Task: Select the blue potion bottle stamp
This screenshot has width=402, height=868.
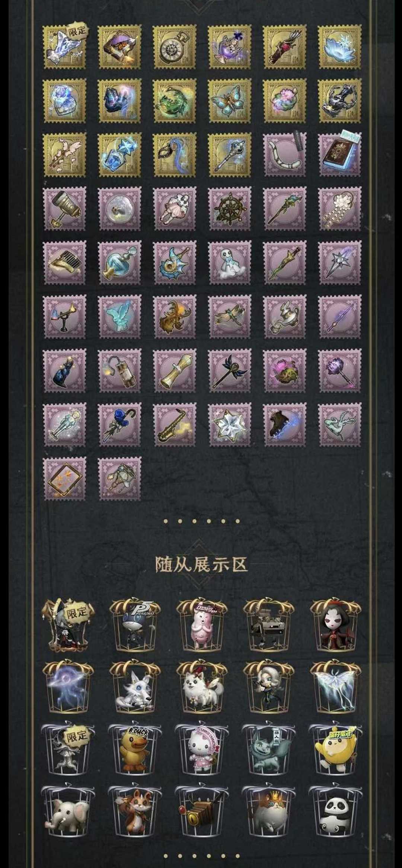Action: click(119, 263)
